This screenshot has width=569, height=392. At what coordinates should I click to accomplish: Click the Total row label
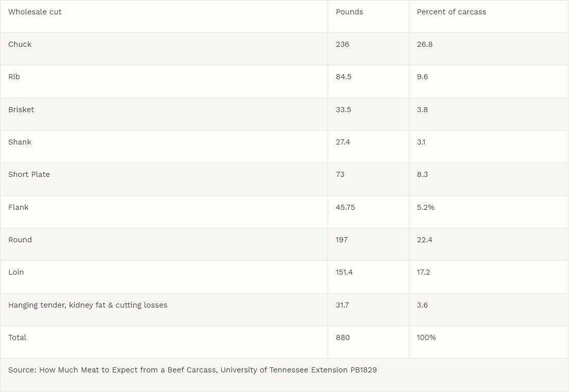(17, 337)
